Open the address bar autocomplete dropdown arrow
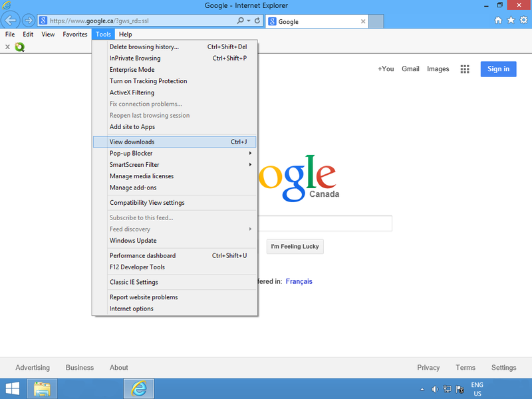 tap(249, 21)
